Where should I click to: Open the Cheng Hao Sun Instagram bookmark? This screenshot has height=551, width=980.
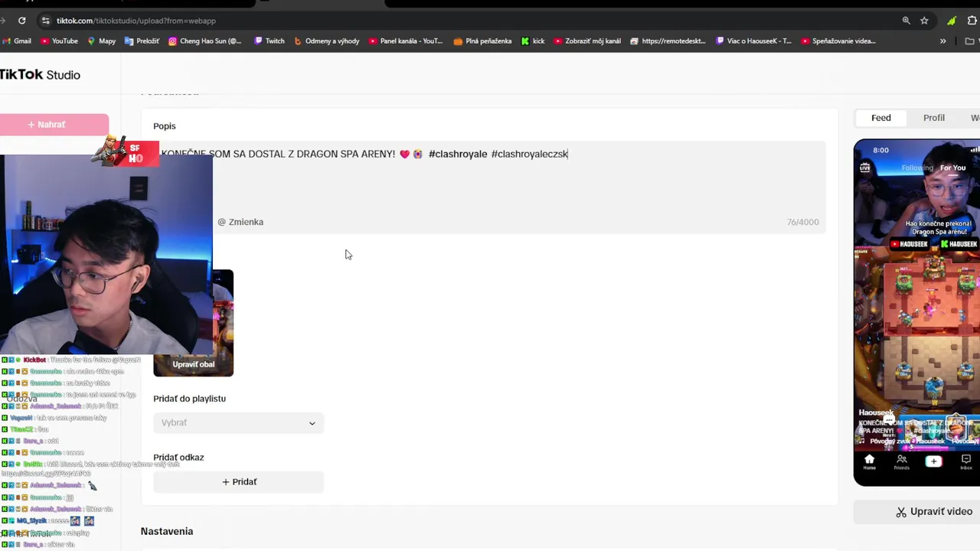coord(205,41)
